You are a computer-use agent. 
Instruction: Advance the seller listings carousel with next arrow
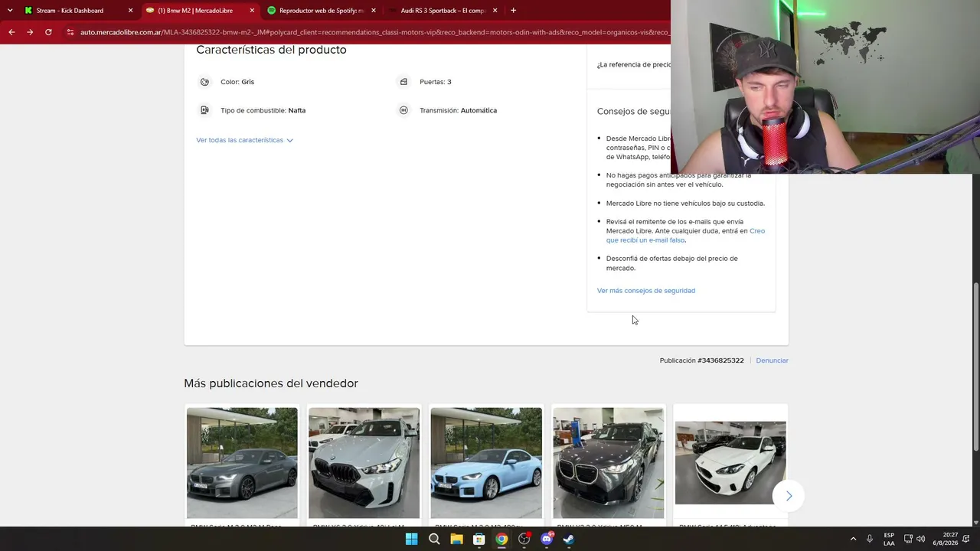click(789, 496)
